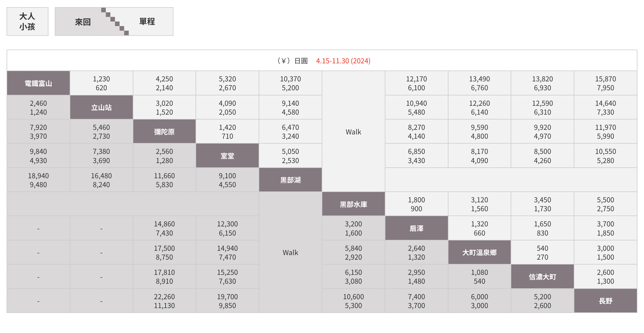
Task: Select the 1,230 / 620 fare cell
Action: 101,83
